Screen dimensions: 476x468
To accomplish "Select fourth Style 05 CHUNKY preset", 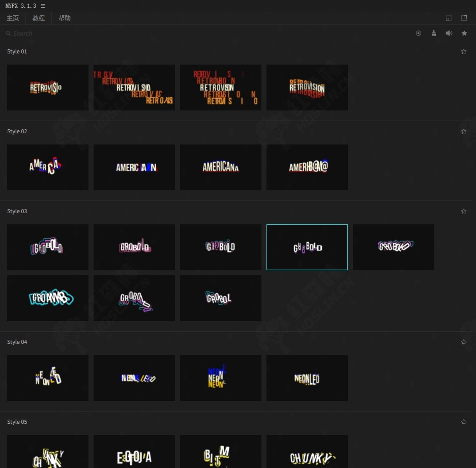I will pos(307,452).
